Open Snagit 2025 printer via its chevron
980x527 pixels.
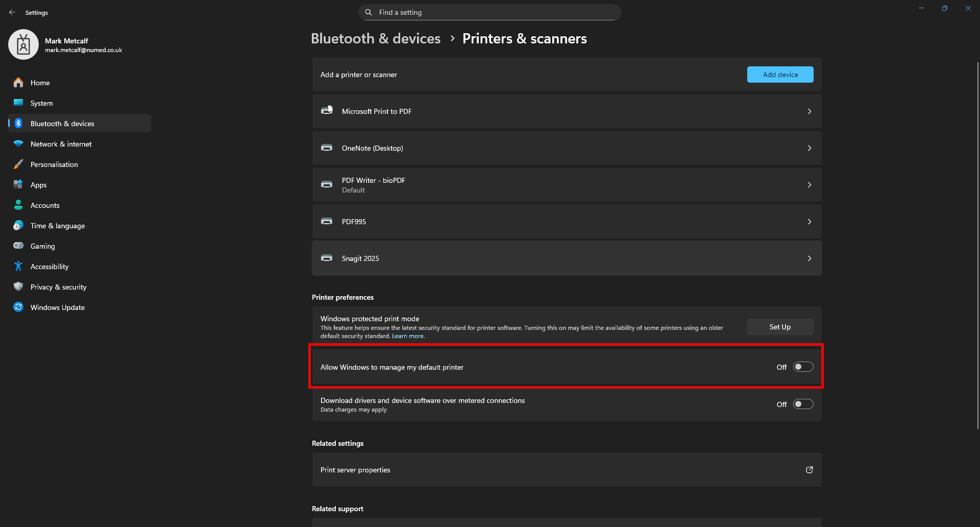click(809, 258)
